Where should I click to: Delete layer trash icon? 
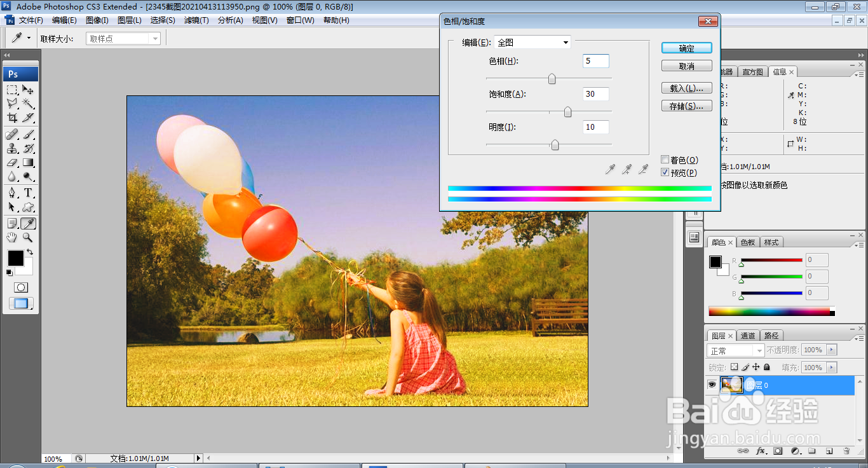[x=846, y=451]
